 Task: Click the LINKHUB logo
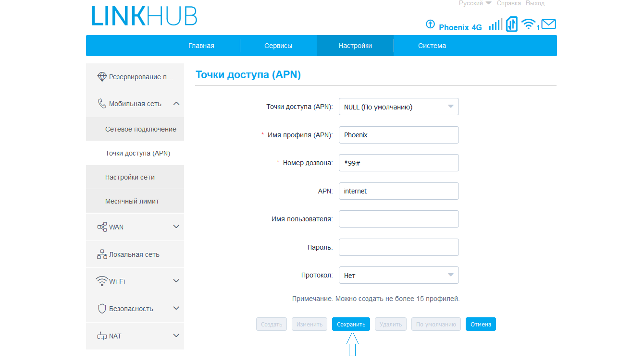coord(144,16)
